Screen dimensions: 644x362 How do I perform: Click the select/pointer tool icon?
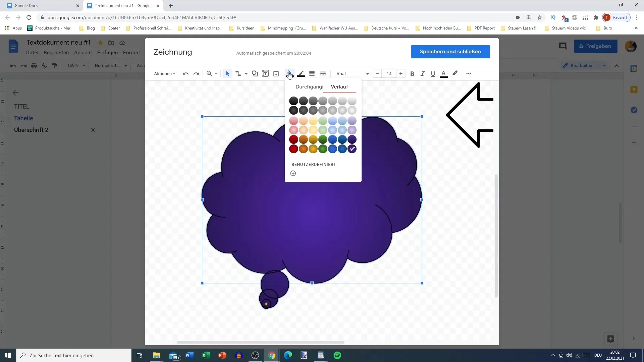(x=227, y=73)
